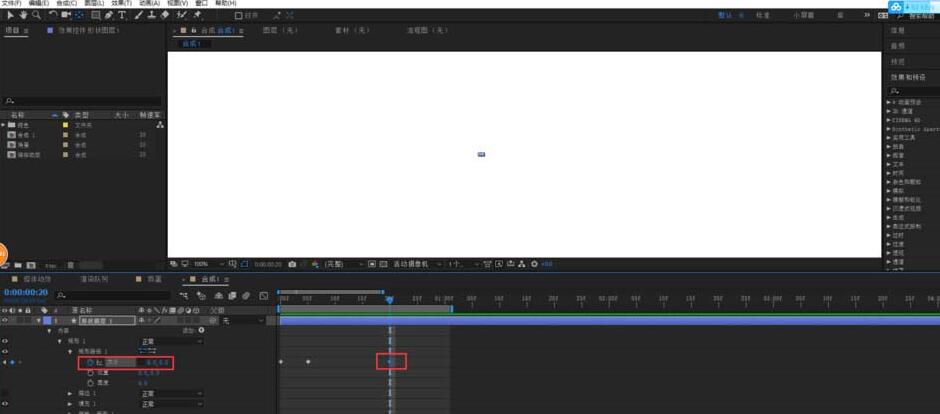Toggle visibility of 矩形 1 group

(x=5, y=341)
